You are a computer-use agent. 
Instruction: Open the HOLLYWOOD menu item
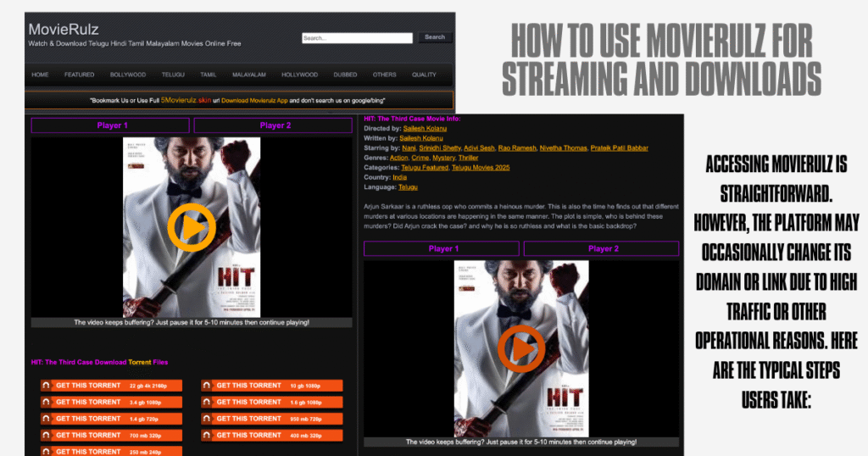tap(299, 75)
